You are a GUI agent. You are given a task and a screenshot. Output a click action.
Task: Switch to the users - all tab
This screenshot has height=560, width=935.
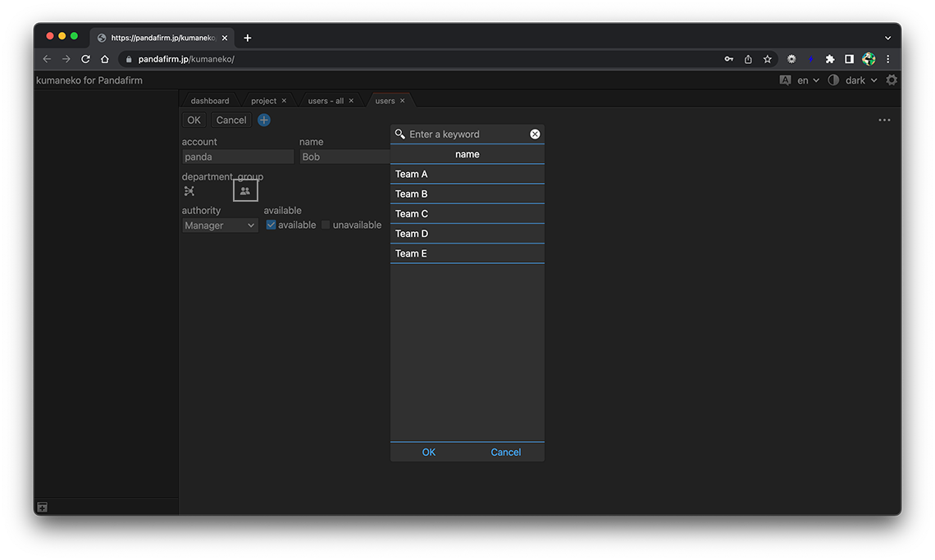coord(326,101)
